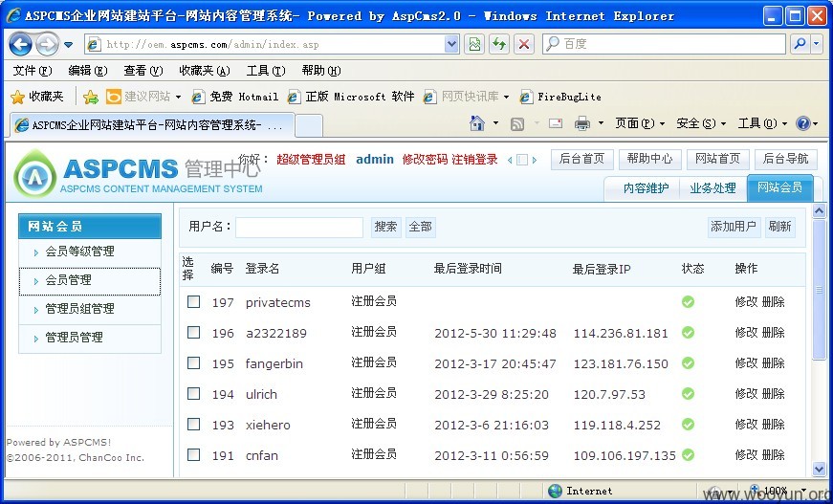This screenshot has width=833, height=504.
Task: Click the 帮助中心 button
Action: coord(649,159)
